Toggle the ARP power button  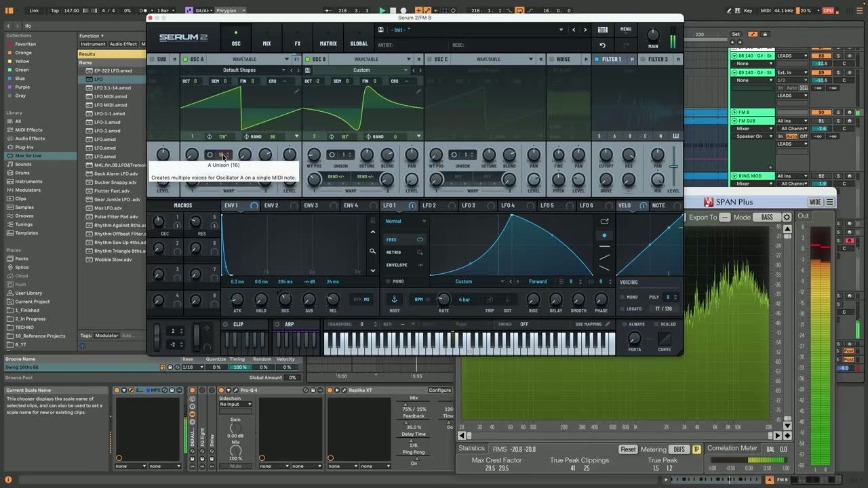pos(278,324)
